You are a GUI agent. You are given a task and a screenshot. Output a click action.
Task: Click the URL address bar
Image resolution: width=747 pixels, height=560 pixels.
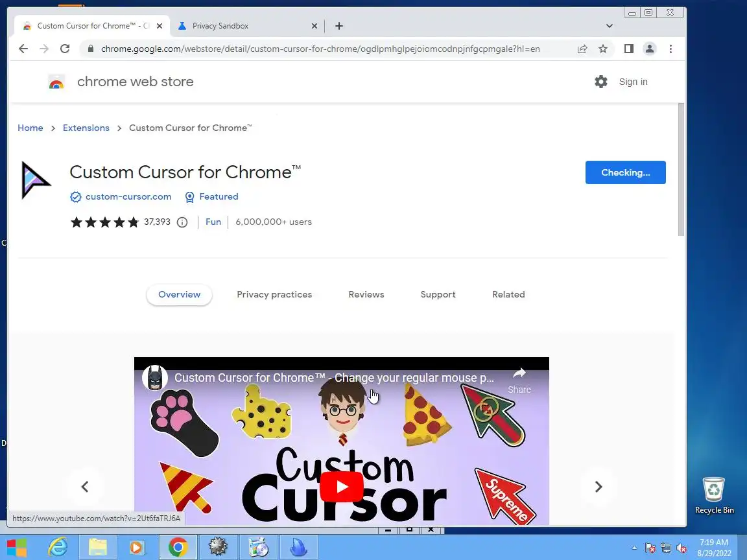point(320,49)
